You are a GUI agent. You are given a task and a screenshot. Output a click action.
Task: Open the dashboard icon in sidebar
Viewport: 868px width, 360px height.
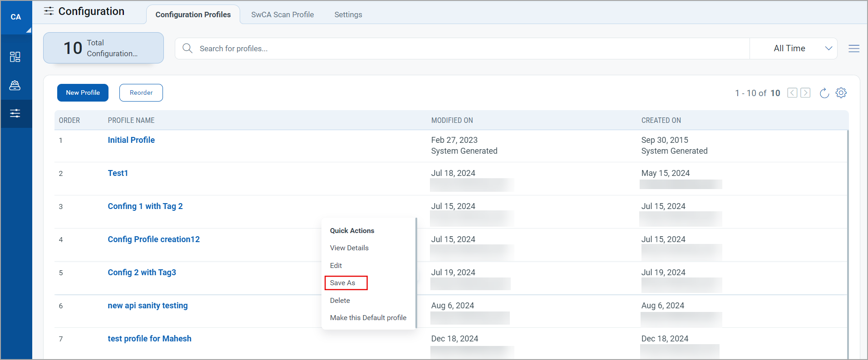(15, 57)
